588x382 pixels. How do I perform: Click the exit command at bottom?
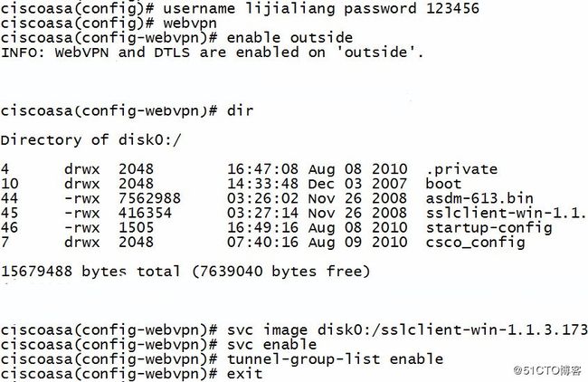coord(244,374)
